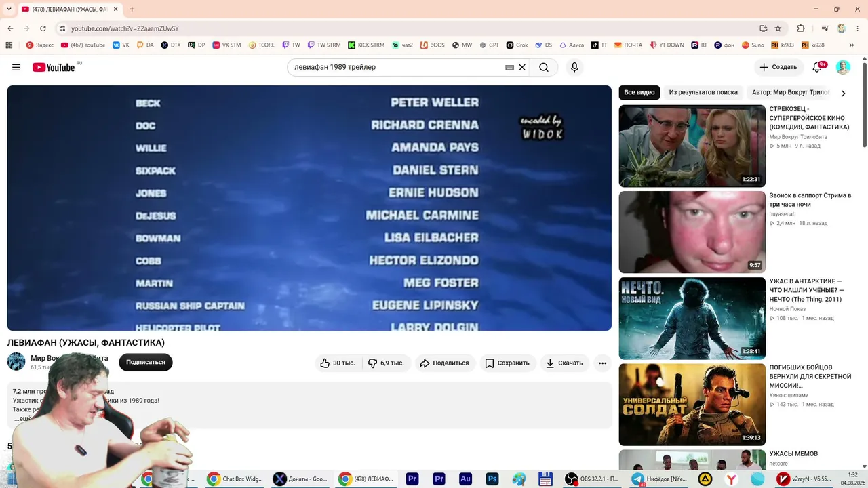Click the Leviathan video player area

[309, 208]
